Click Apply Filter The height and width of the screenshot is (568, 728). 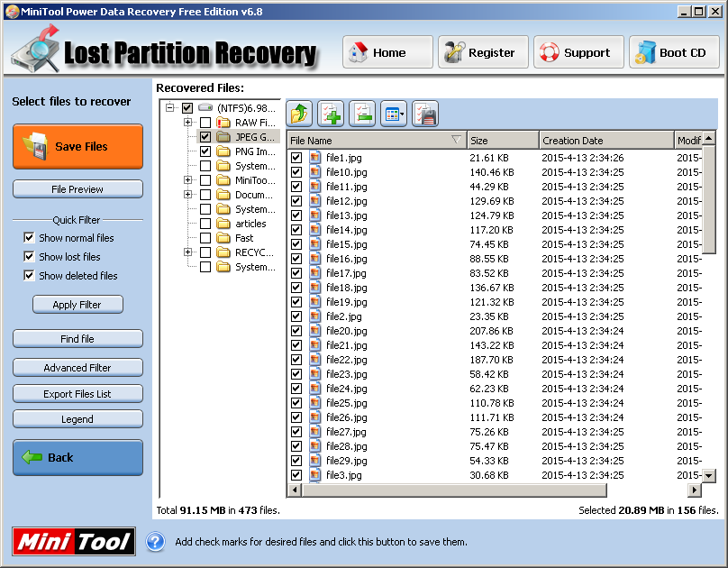78,305
